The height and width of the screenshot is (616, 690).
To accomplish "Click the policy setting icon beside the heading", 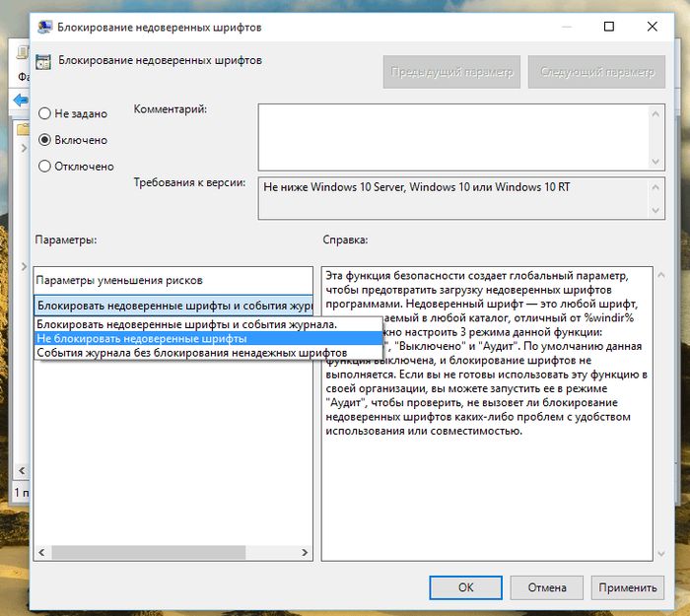I will click(x=43, y=61).
